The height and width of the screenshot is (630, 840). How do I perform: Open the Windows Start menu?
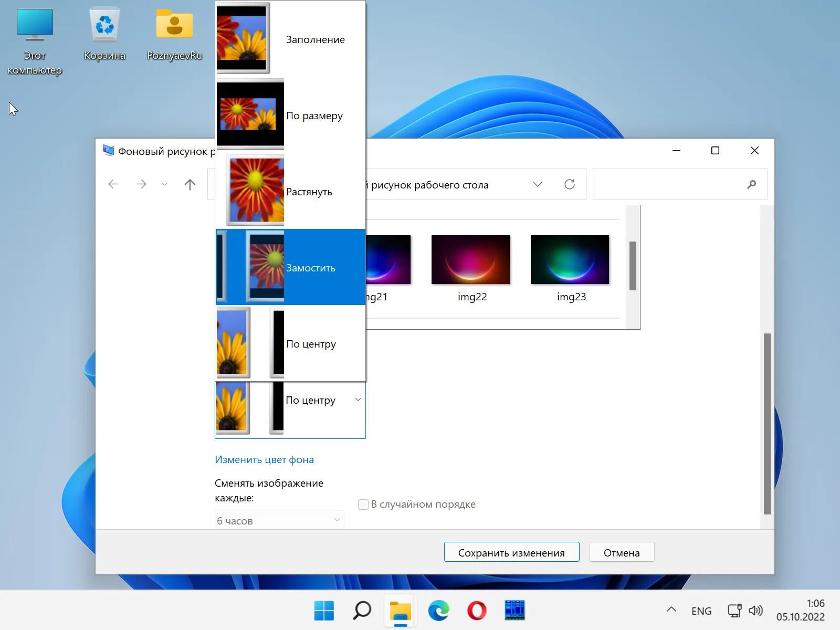tap(324, 611)
